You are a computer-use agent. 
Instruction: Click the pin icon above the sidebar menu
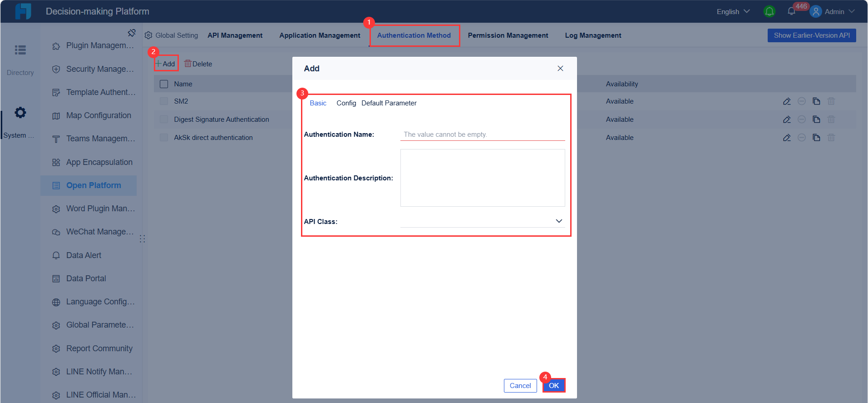tap(132, 33)
